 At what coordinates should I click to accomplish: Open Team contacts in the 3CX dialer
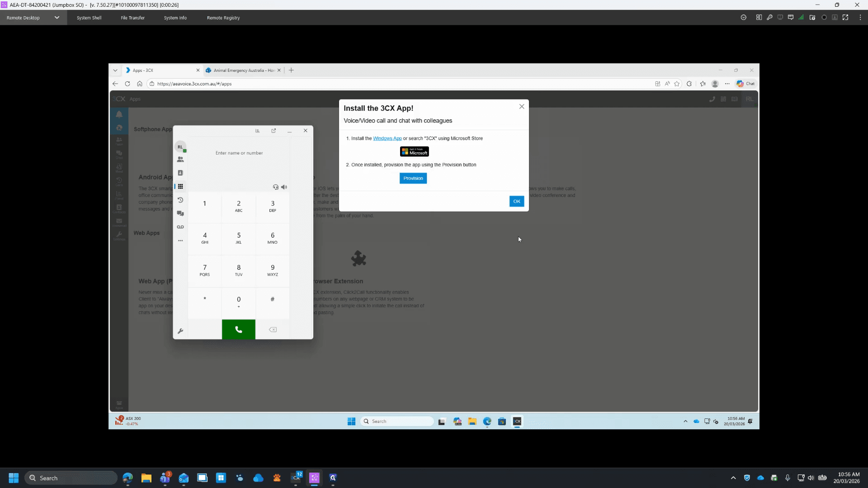tap(180, 160)
